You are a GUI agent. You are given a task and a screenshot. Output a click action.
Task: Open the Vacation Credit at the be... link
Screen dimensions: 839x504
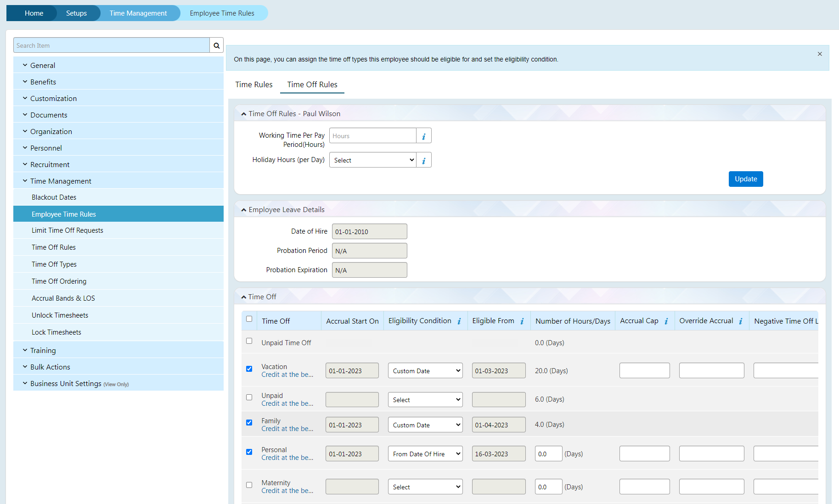(x=287, y=375)
